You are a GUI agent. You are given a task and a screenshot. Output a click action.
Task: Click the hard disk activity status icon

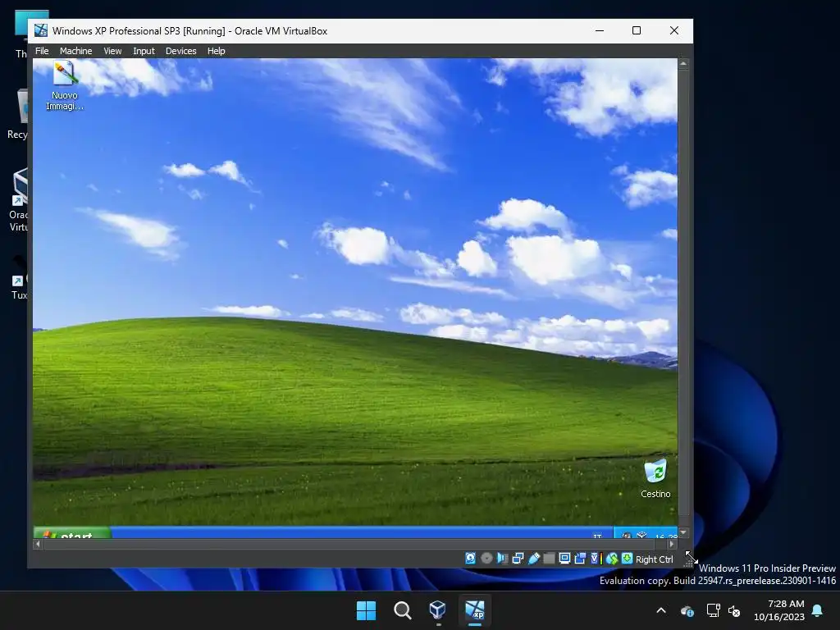(470, 558)
